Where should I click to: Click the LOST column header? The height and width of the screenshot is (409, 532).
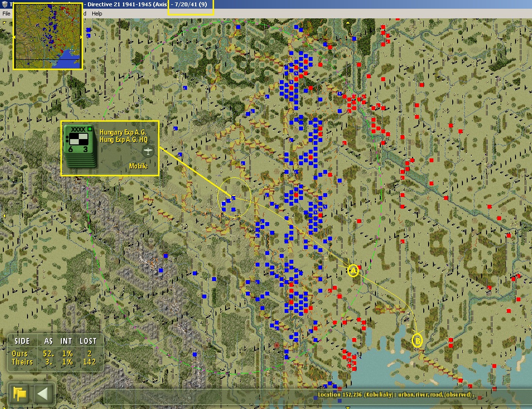[x=88, y=341]
